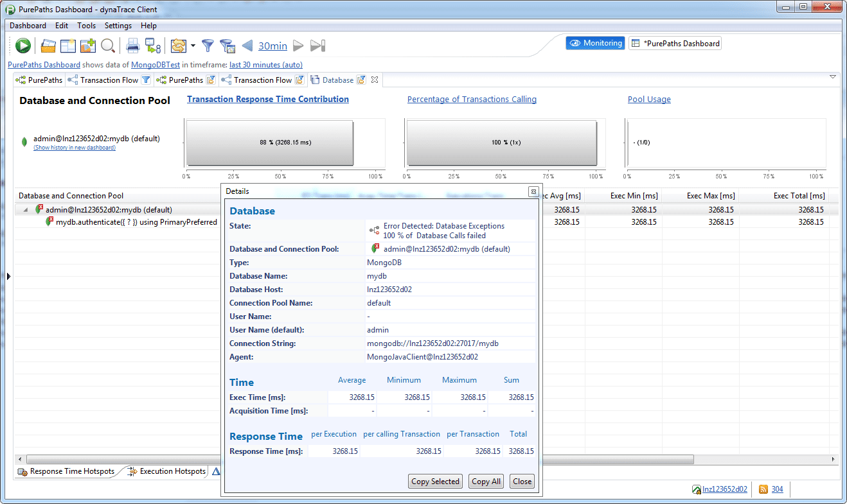
Task: Create a new dashboard from the toolbar
Action: [68, 46]
